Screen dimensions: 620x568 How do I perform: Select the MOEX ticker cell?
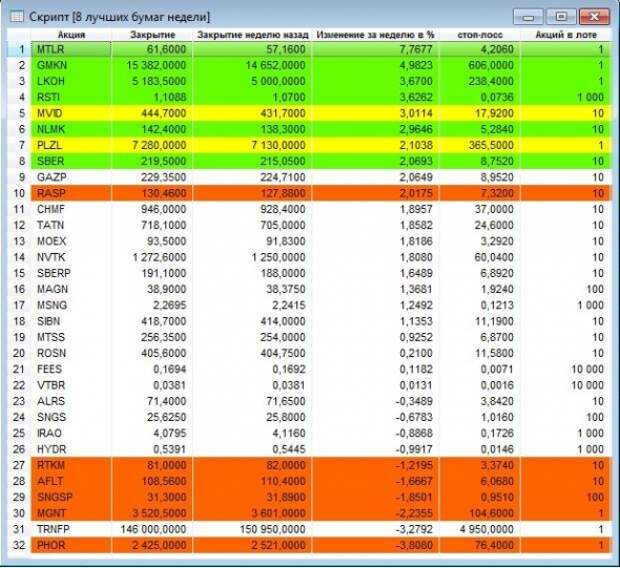pos(71,241)
